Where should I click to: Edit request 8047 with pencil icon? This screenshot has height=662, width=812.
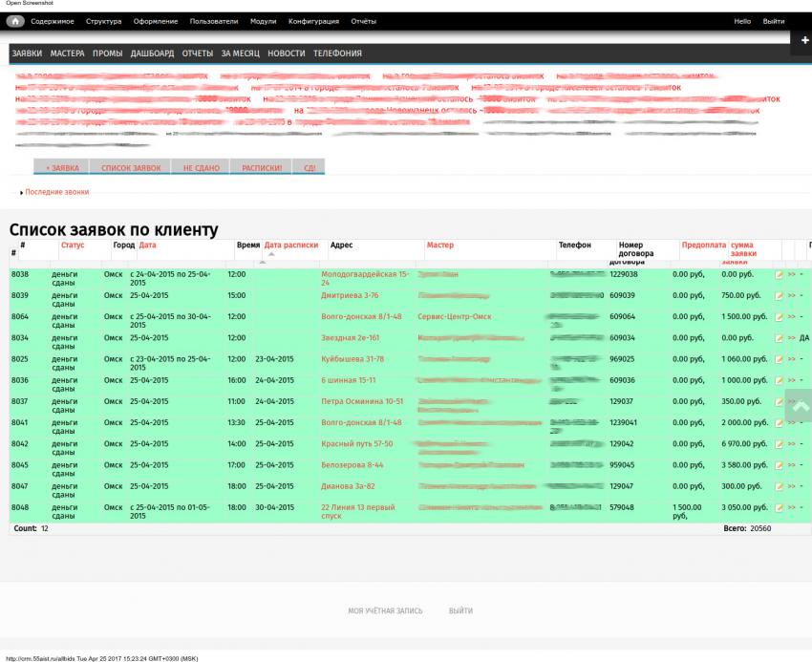(779, 487)
